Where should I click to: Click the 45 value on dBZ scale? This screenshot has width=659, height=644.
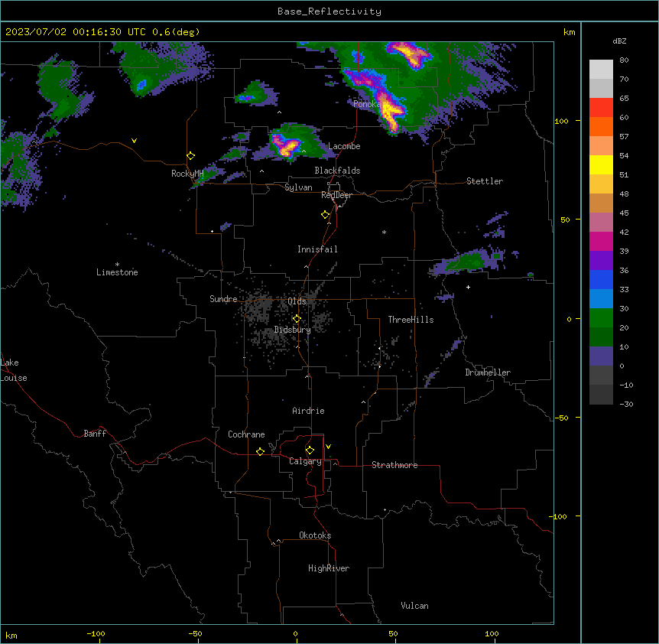pos(624,213)
